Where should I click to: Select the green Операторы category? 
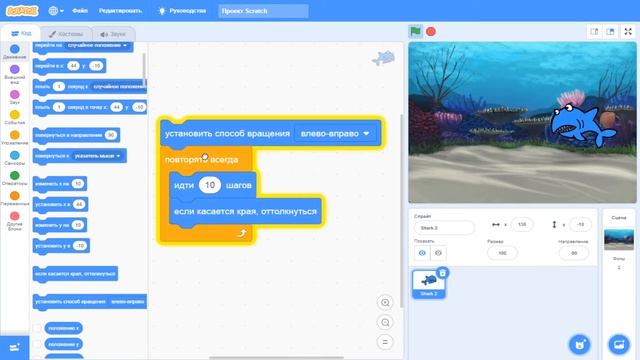click(15, 178)
